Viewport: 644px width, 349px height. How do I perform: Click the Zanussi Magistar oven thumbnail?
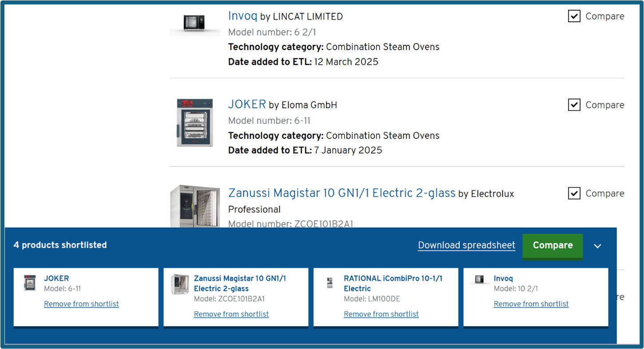click(x=195, y=207)
